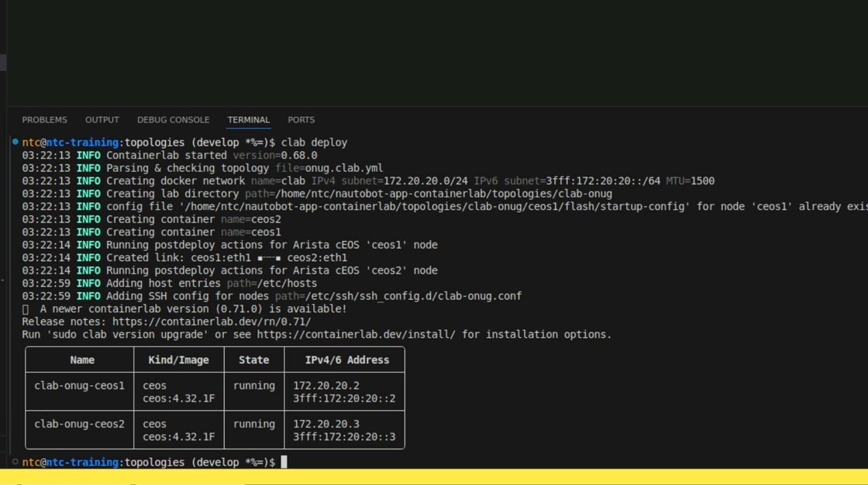The image size is (868, 485).
Task: Click the ceos:4.32.1F image in ceos1 row
Action: pos(179,398)
